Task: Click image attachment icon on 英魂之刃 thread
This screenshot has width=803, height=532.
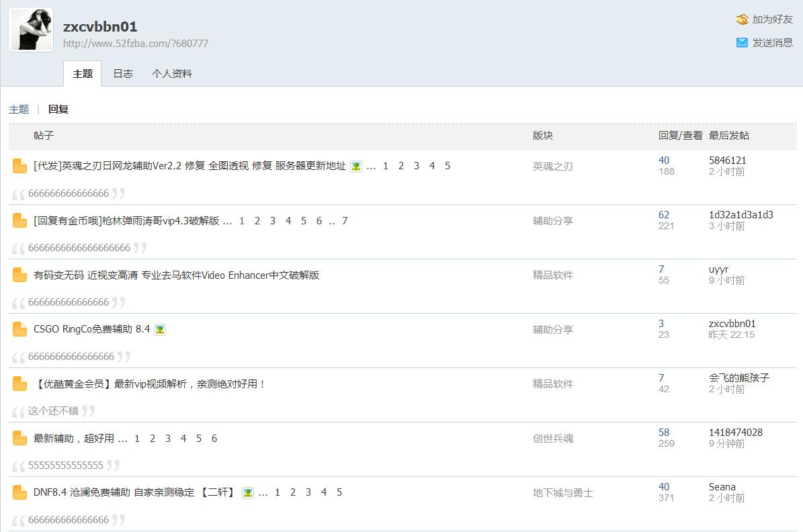Action: click(x=356, y=167)
